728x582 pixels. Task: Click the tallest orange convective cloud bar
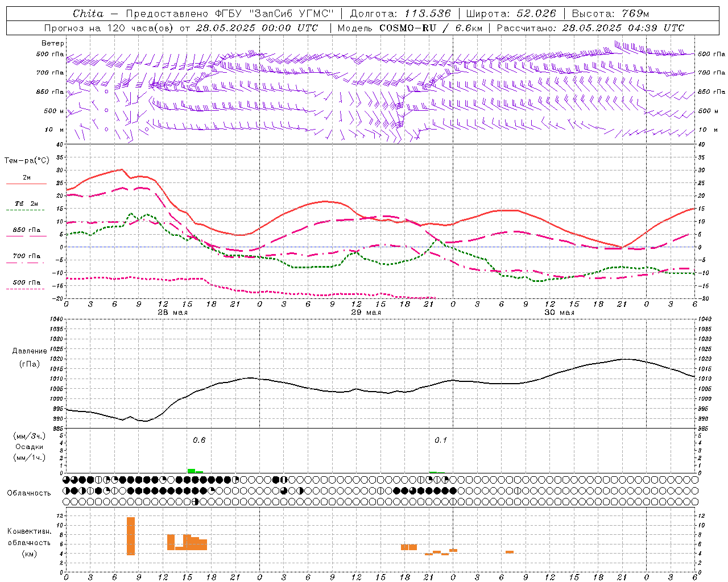131,536
